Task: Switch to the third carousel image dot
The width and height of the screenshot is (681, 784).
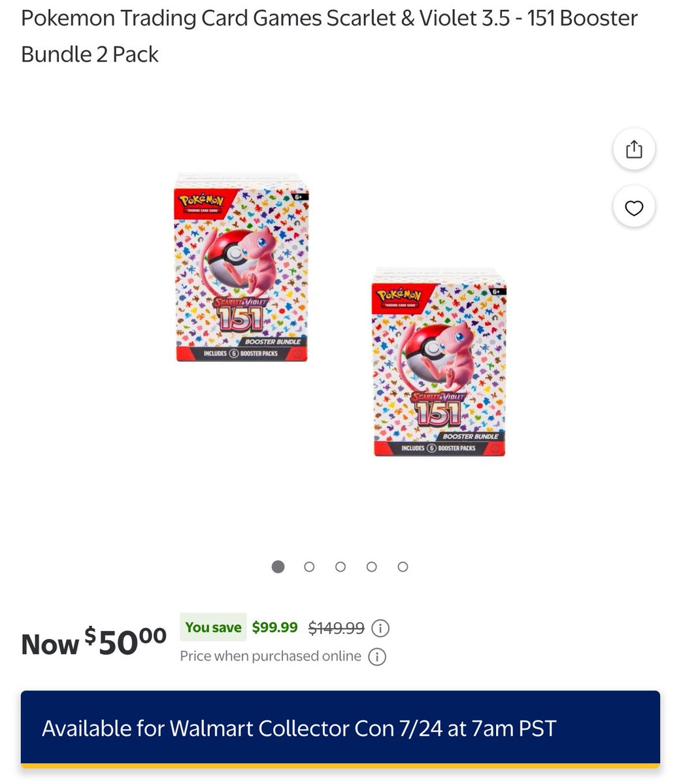Action: tap(340, 566)
